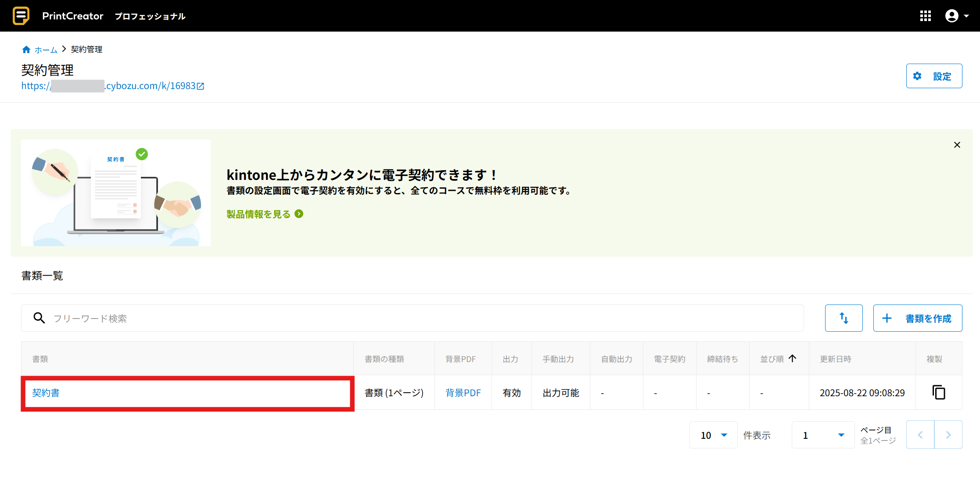Click the green arrow circle icon
The width and height of the screenshot is (980, 498).
[x=299, y=214]
